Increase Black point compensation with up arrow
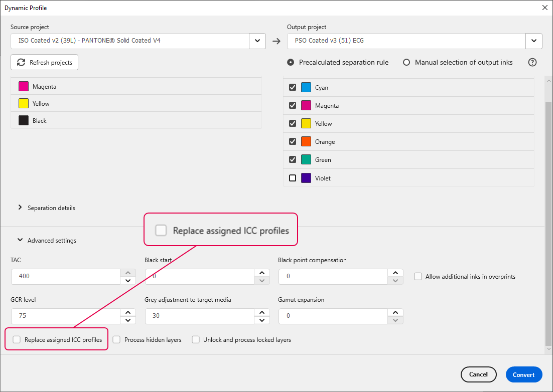The image size is (553, 392). pos(396,273)
